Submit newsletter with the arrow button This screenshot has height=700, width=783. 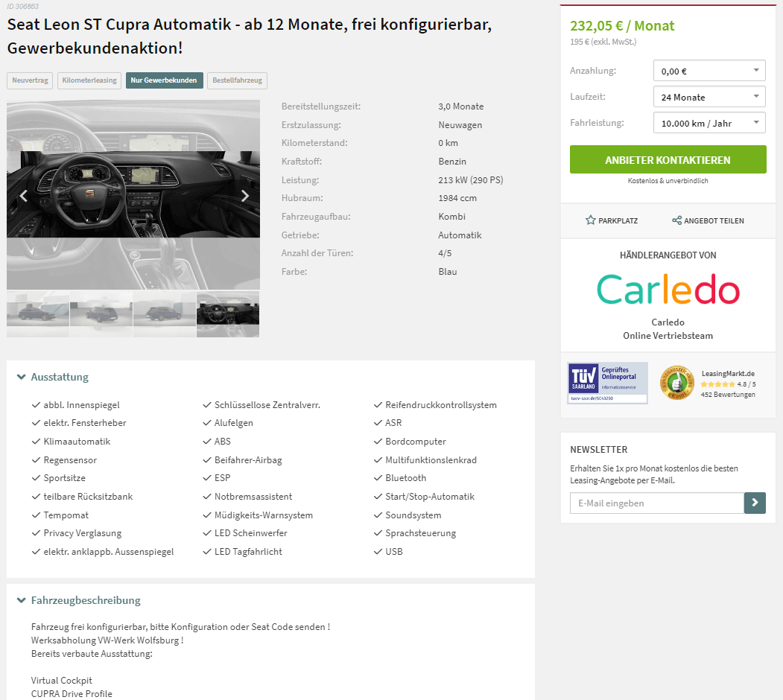[x=755, y=503]
